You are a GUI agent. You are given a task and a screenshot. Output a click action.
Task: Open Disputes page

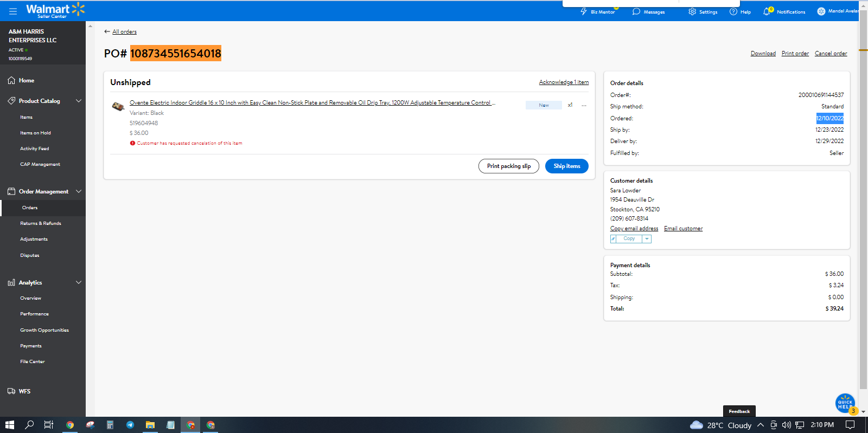click(x=30, y=255)
